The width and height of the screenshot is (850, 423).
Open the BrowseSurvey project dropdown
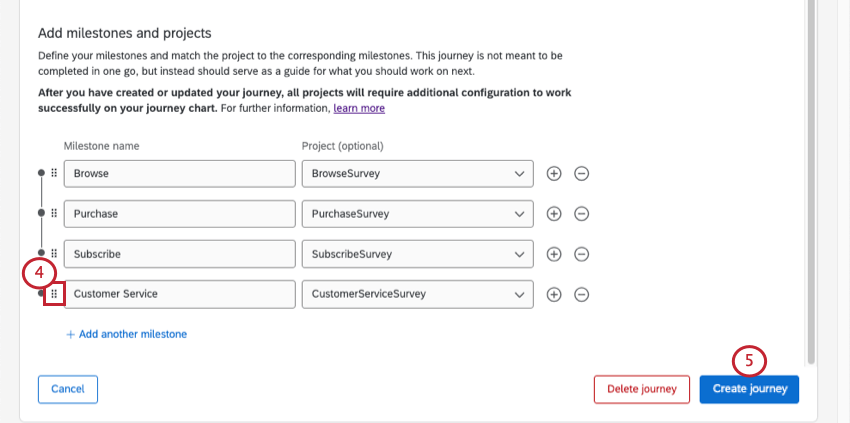[x=417, y=173]
